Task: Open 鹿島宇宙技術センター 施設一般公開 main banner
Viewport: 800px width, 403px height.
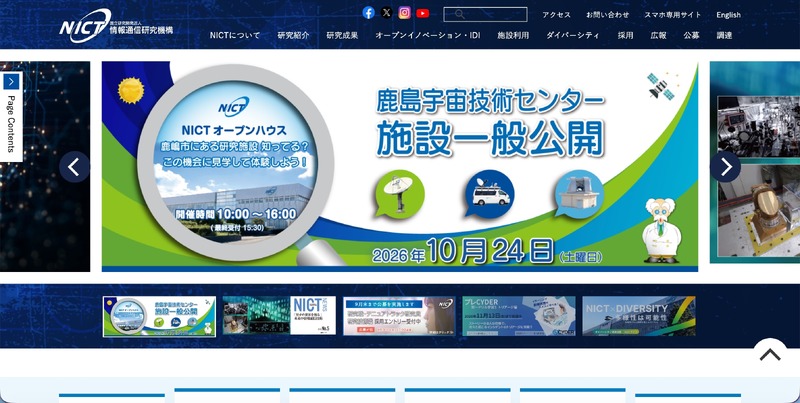Action: (x=399, y=166)
